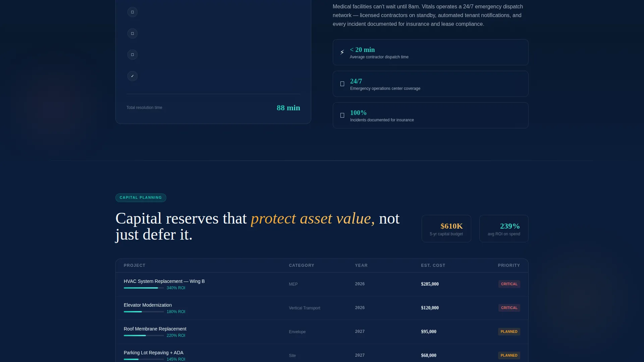Click the HVAC System 340% ROI progress bar

144,288
